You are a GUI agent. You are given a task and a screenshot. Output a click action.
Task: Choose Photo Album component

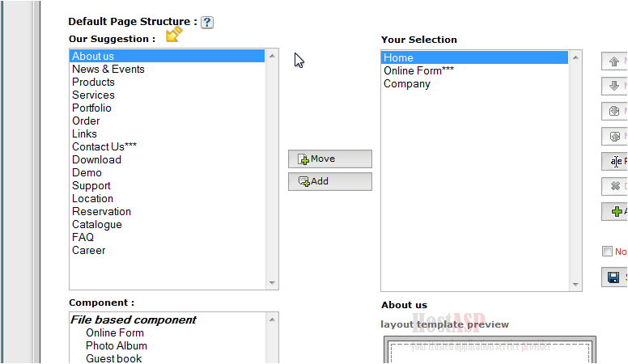click(x=117, y=345)
